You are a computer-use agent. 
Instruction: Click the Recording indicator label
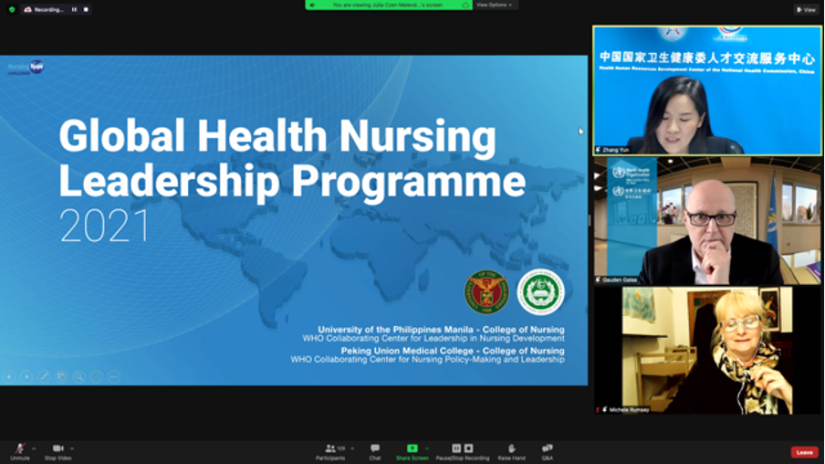tap(48, 9)
